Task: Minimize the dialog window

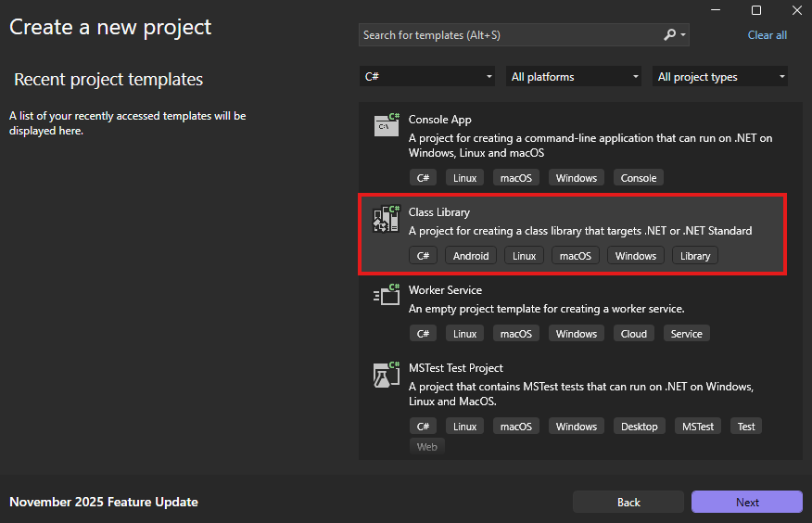Action: click(x=716, y=10)
